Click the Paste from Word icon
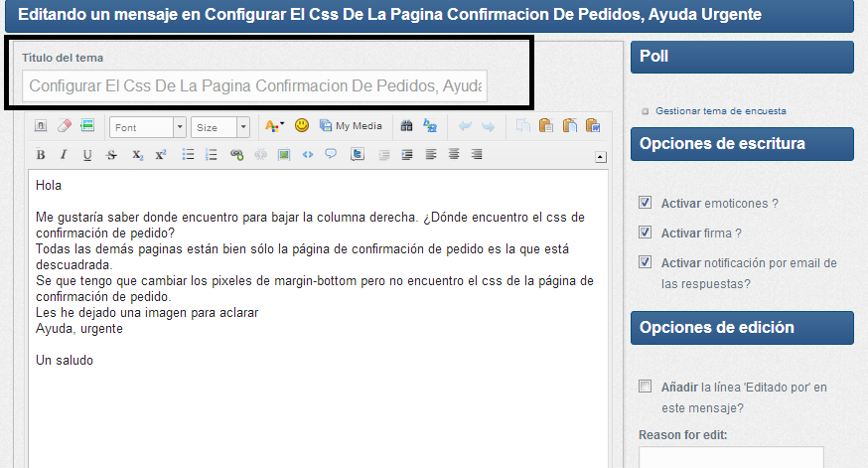 pyautogui.click(x=593, y=126)
